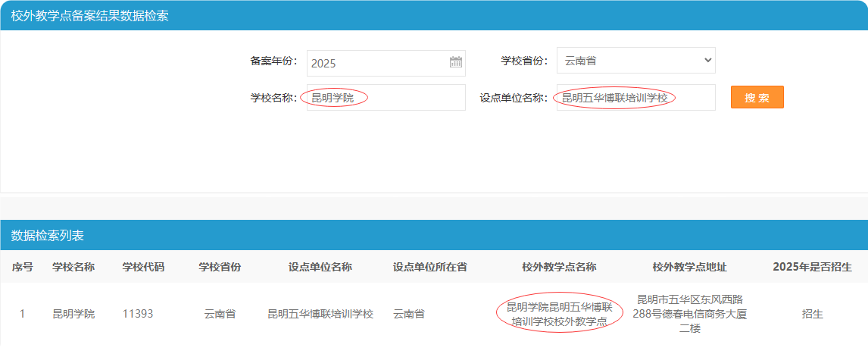Click the 数据检索列表 panel header
This screenshot has height=354, width=868.
[x=47, y=236]
